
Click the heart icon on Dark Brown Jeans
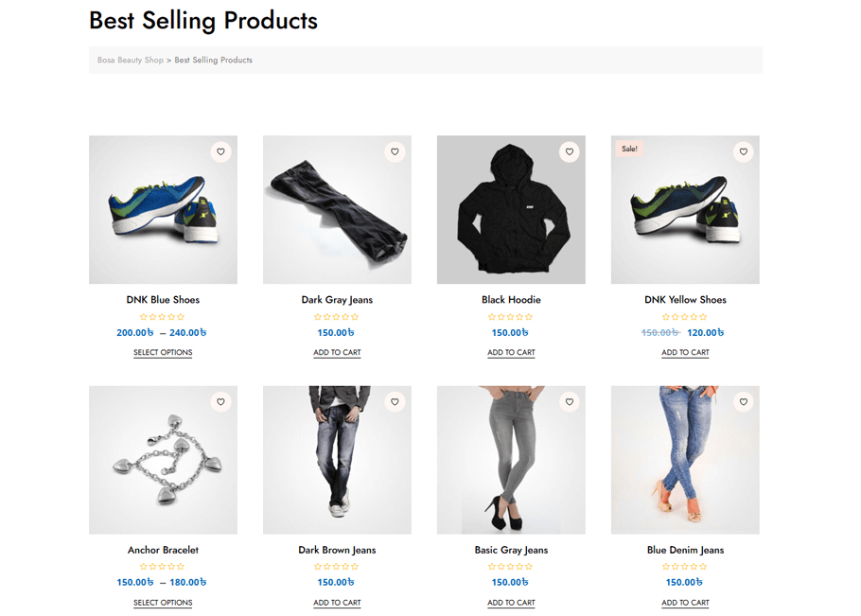(x=395, y=402)
